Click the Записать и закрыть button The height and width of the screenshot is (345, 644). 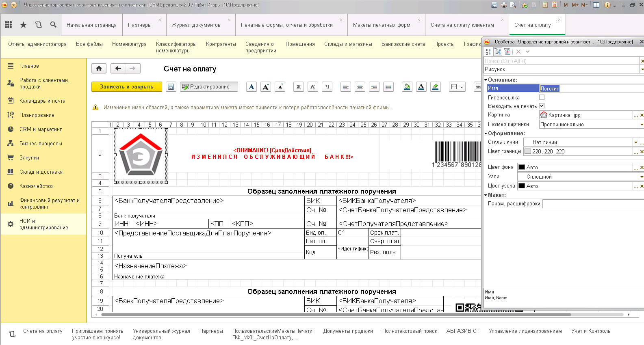(x=126, y=87)
